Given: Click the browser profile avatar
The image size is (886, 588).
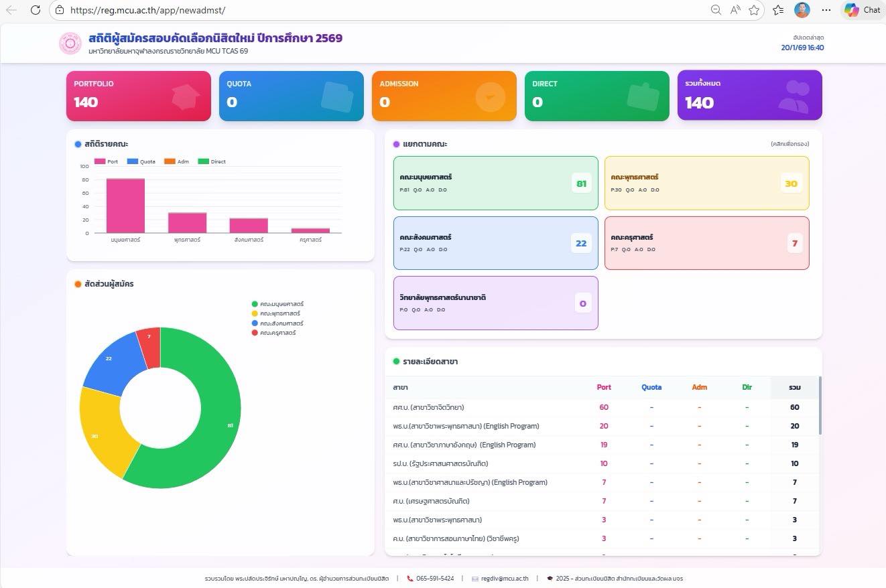Looking at the screenshot, I should click(802, 10).
